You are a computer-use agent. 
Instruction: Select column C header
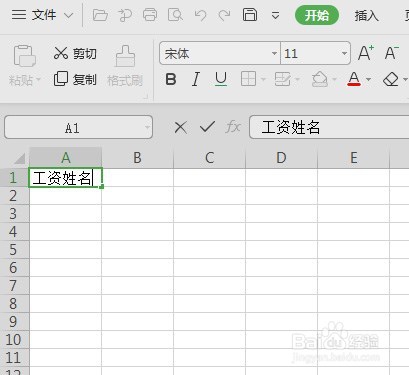[x=209, y=158]
